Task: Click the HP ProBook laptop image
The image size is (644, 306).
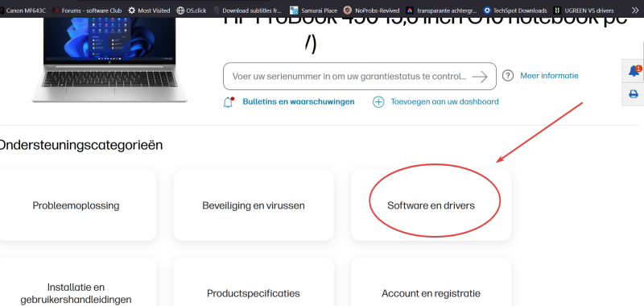Action: coord(109,60)
